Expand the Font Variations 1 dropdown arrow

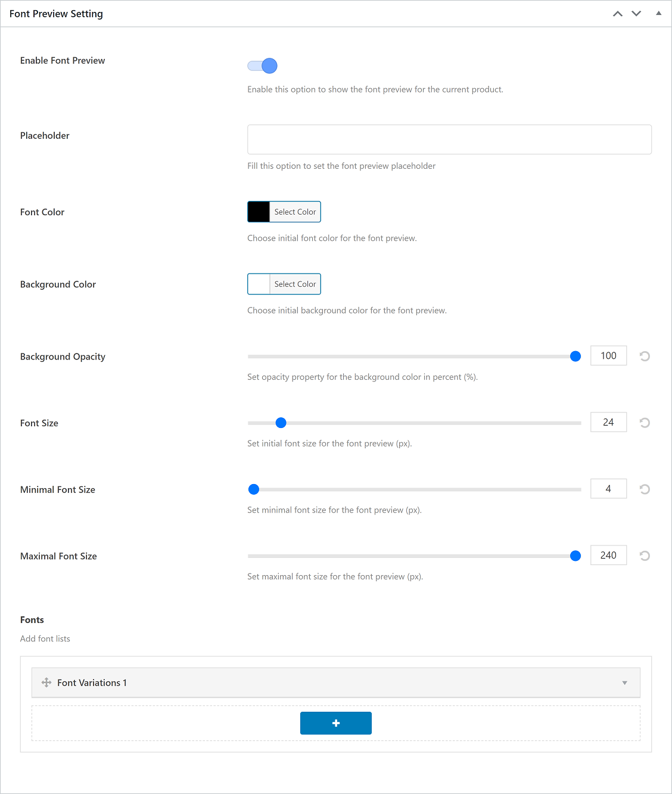[x=624, y=683]
